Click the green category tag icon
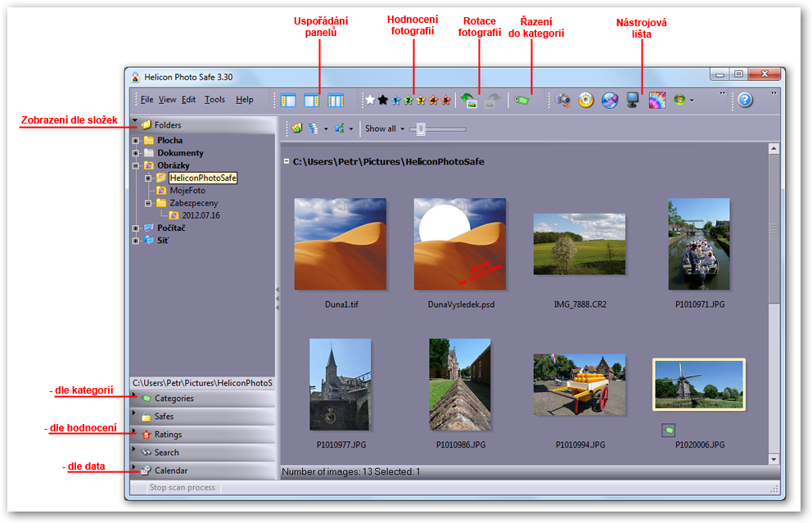The width and height of the screenshot is (812, 523). pos(521,101)
